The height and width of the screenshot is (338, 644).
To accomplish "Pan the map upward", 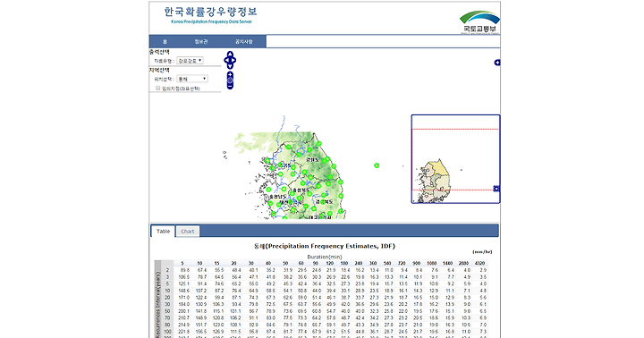I will click(x=230, y=55).
